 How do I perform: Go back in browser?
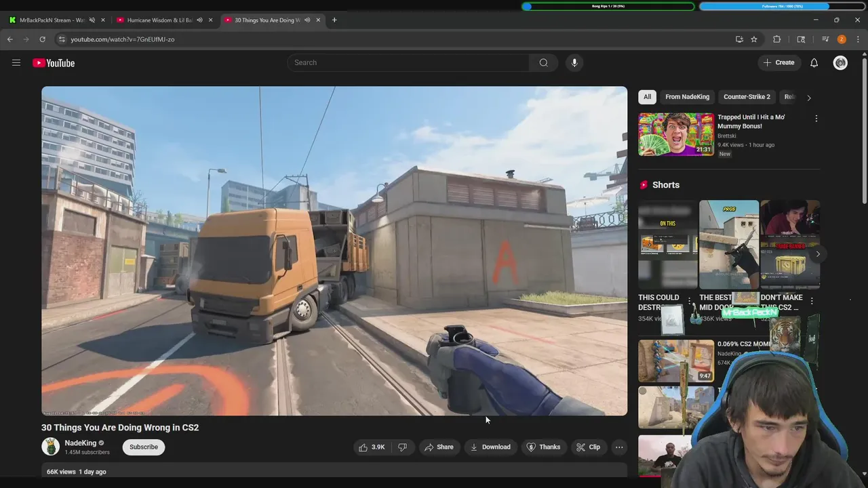(x=10, y=39)
